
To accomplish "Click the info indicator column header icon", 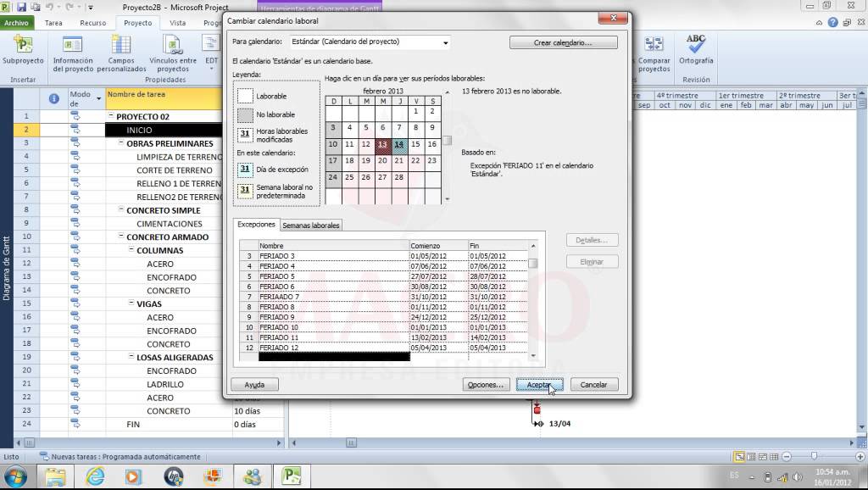I will pyautogui.click(x=53, y=98).
